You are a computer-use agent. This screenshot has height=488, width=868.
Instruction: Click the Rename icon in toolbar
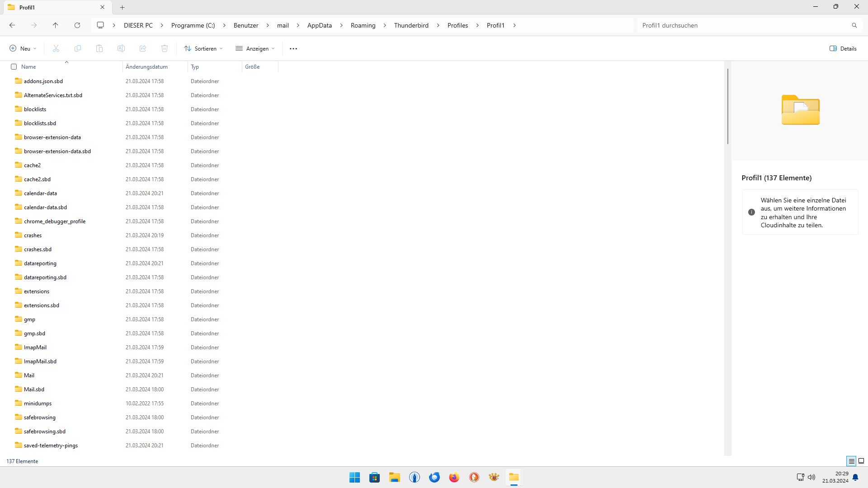pos(121,48)
